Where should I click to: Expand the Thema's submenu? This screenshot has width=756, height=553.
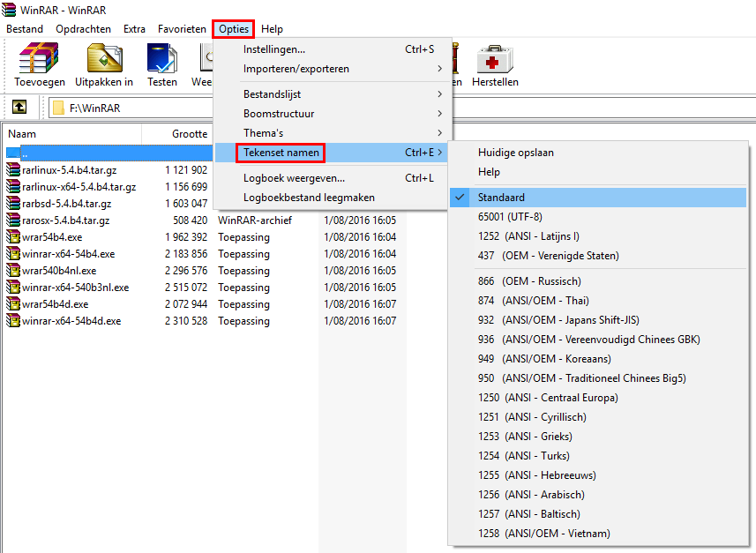click(331, 132)
